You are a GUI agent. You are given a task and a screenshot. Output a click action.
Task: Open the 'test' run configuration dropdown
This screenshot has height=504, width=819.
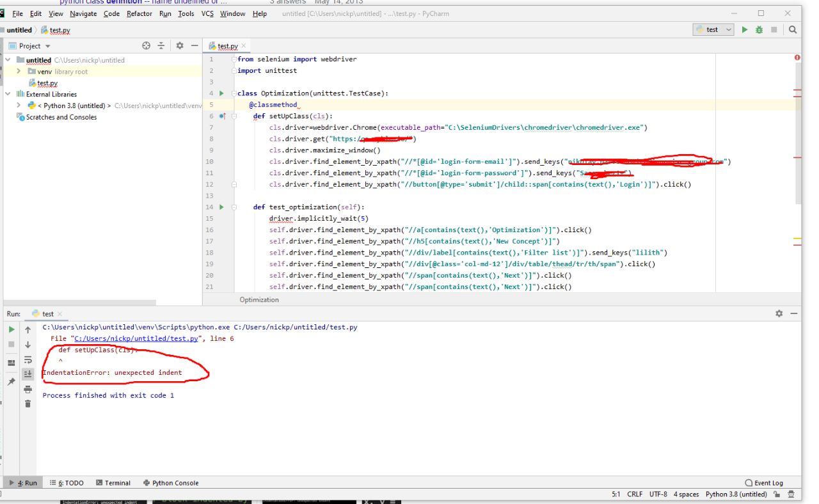pyautogui.click(x=713, y=29)
